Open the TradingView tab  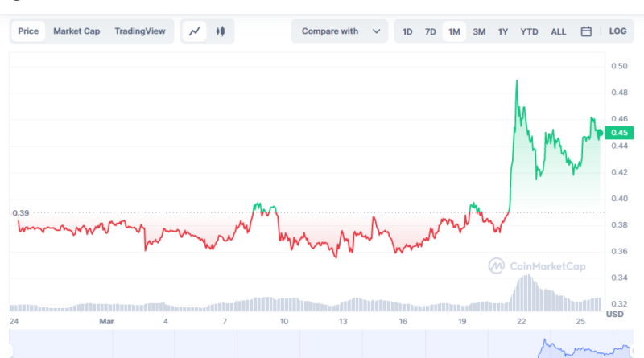(139, 31)
